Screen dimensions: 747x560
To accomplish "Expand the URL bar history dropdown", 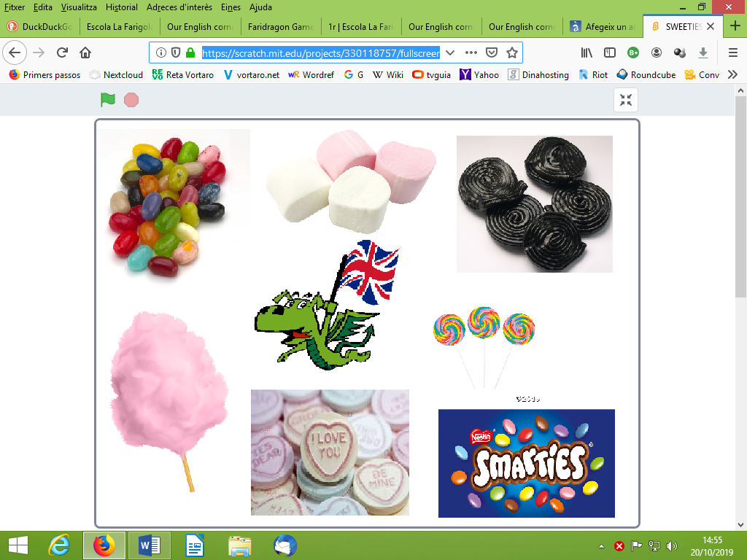I will click(x=450, y=52).
